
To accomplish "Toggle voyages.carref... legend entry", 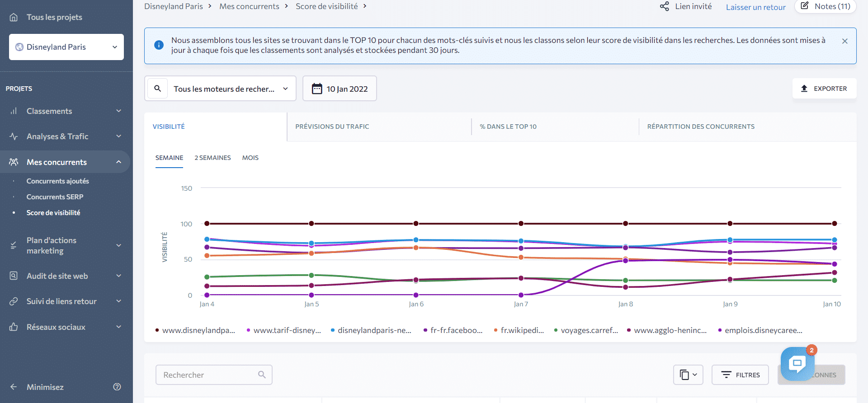I will [589, 330].
